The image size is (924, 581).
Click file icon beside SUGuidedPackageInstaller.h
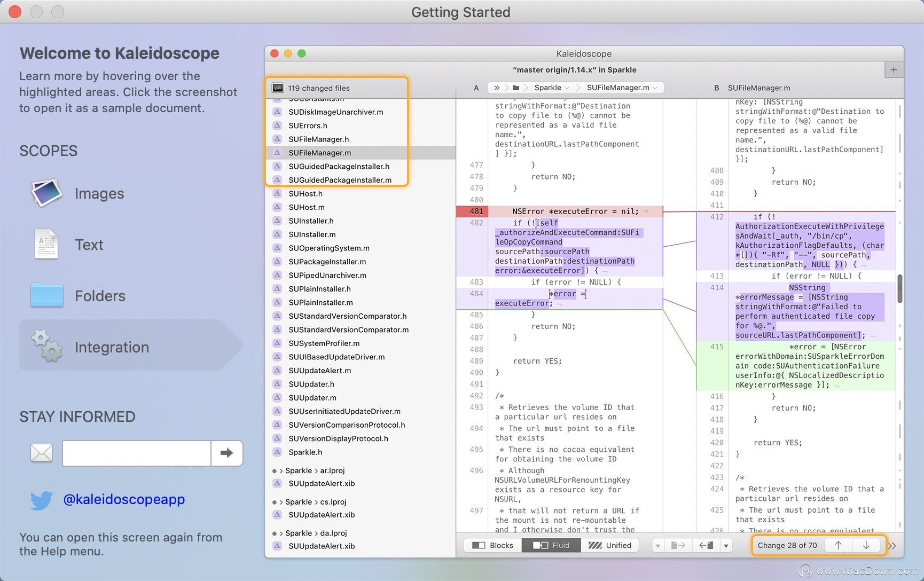277,166
